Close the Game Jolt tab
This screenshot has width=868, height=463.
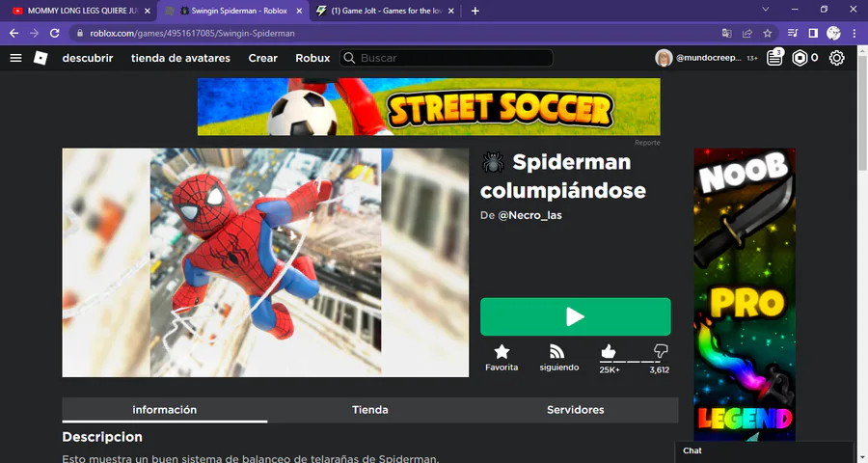[451, 11]
